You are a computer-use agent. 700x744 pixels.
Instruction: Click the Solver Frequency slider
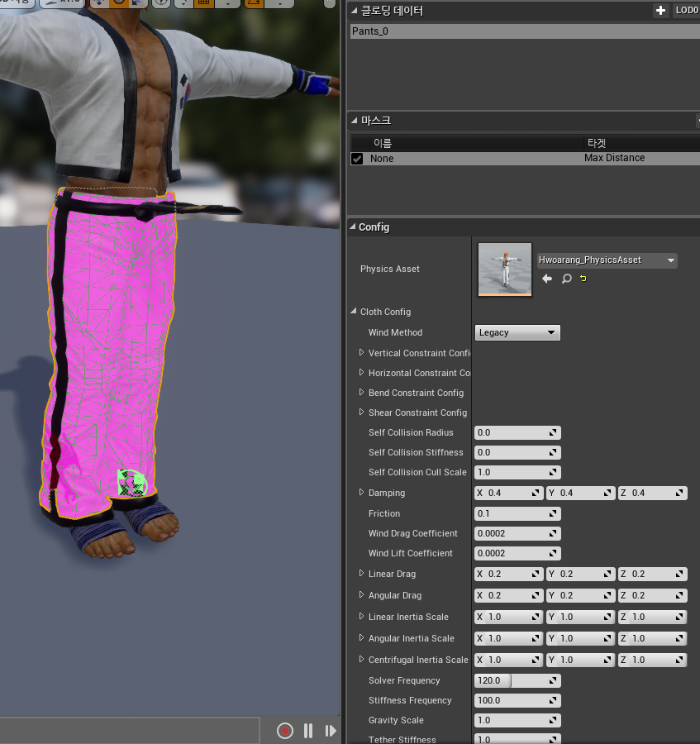517,681
